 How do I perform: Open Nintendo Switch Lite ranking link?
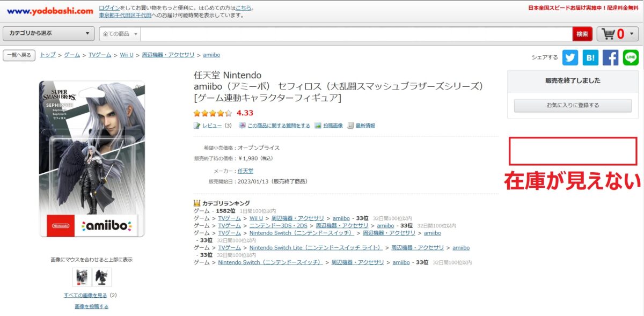(316, 248)
